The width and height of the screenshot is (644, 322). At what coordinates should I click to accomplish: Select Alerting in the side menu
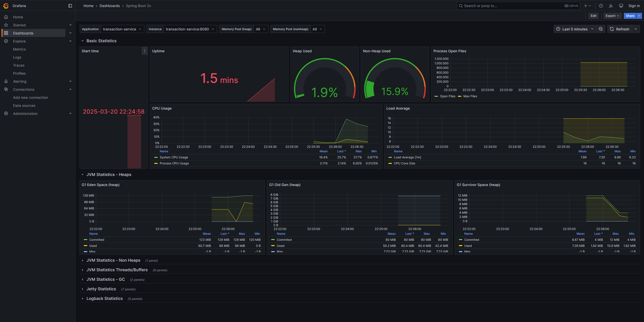(x=20, y=81)
